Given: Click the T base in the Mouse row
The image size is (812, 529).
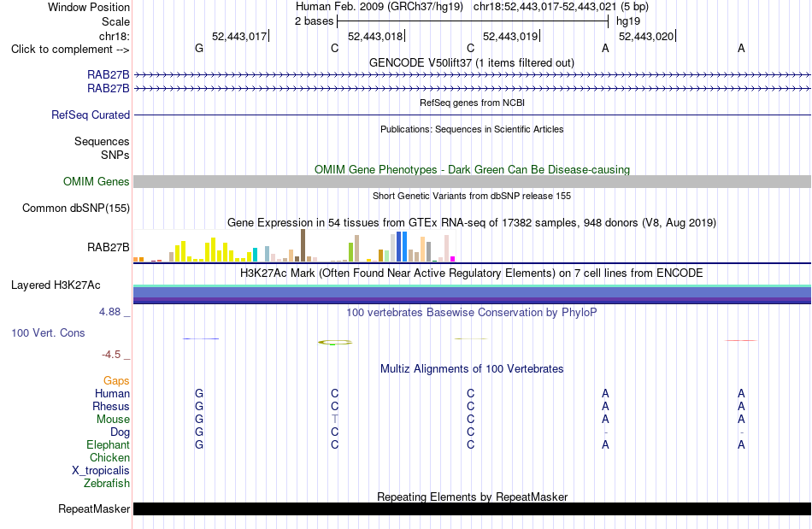Looking at the screenshot, I should coord(334,419).
